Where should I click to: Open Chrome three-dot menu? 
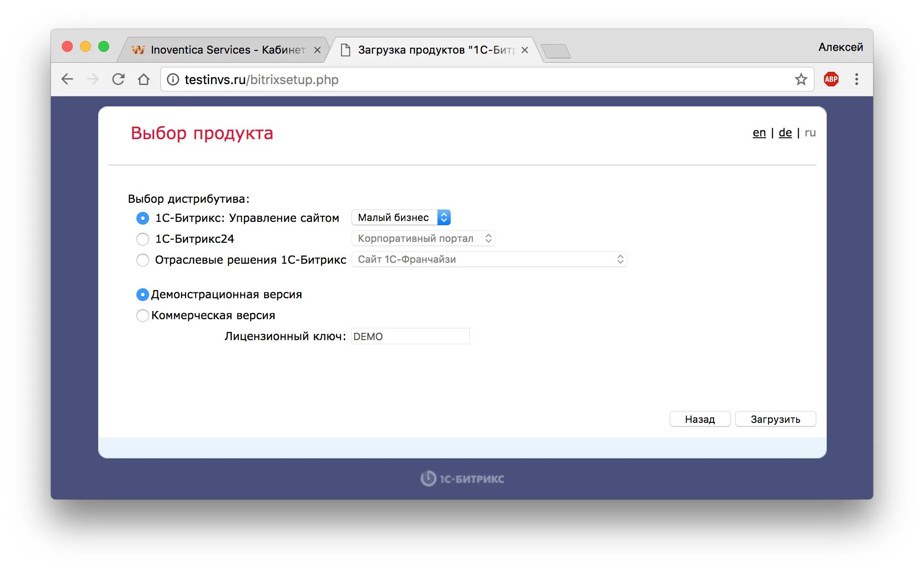857,79
